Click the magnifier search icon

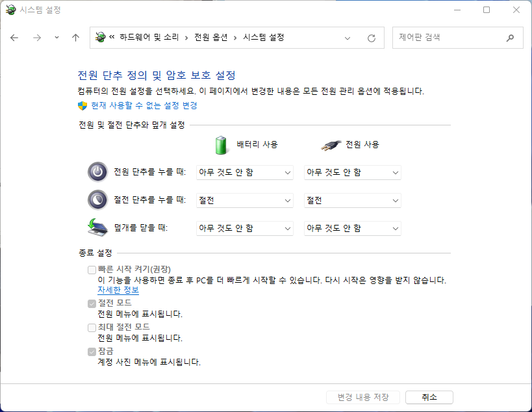pyautogui.click(x=510, y=38)
